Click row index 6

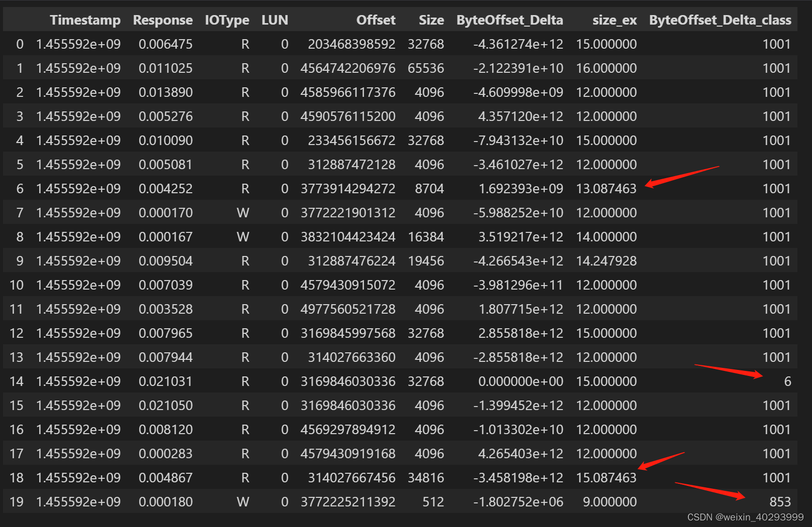tap(20, 189)
